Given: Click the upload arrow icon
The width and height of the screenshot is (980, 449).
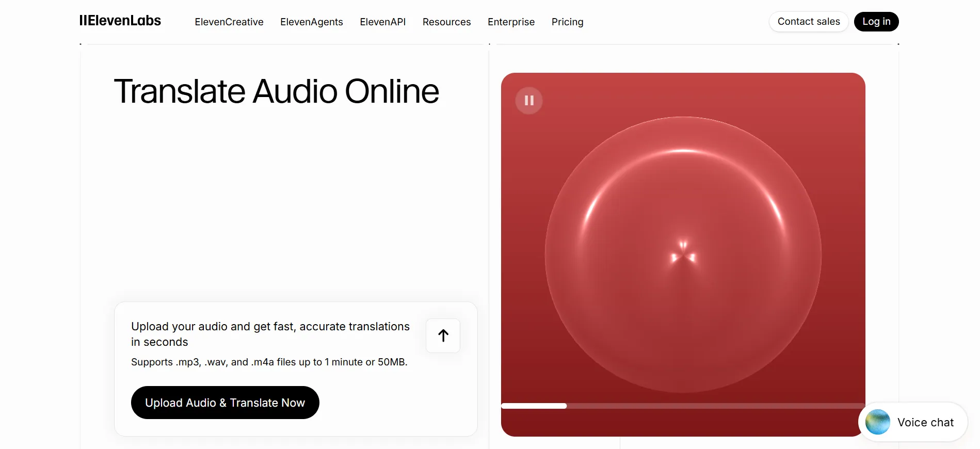Looking at the screenshot, I should [443, 335].
